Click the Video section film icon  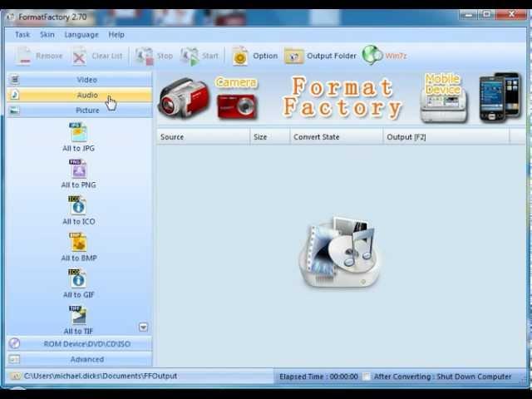point(15,80)
